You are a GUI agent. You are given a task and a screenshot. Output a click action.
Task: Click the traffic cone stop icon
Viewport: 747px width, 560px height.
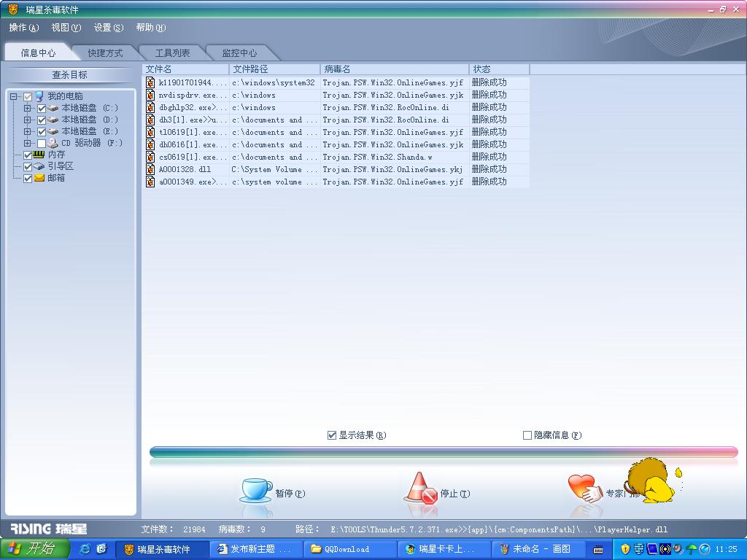(x=420, y=488)
